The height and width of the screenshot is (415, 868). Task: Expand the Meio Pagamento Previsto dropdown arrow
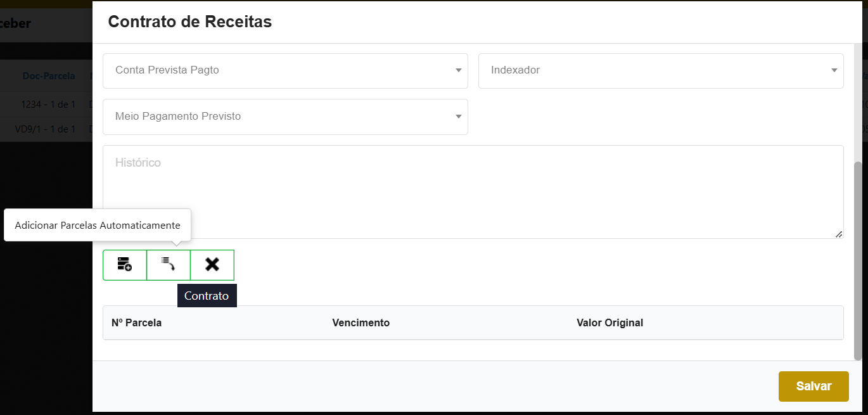click(x=458, y=117)
